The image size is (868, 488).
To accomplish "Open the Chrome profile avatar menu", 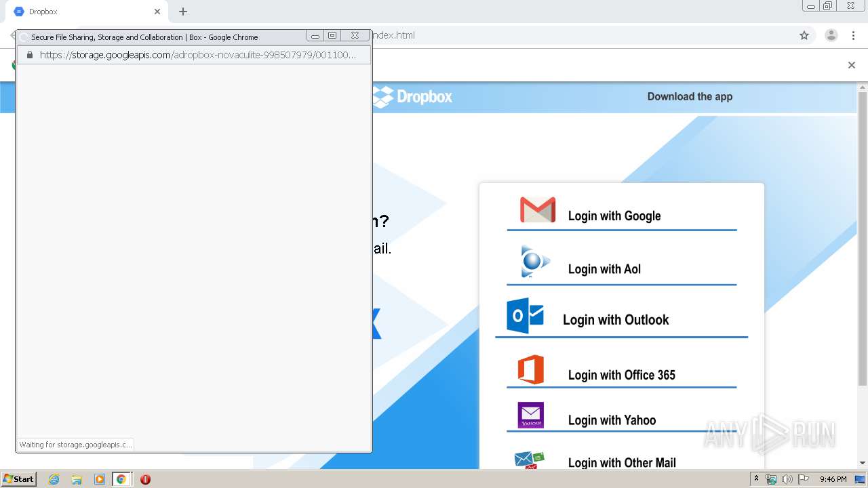I will click(831, 35).
